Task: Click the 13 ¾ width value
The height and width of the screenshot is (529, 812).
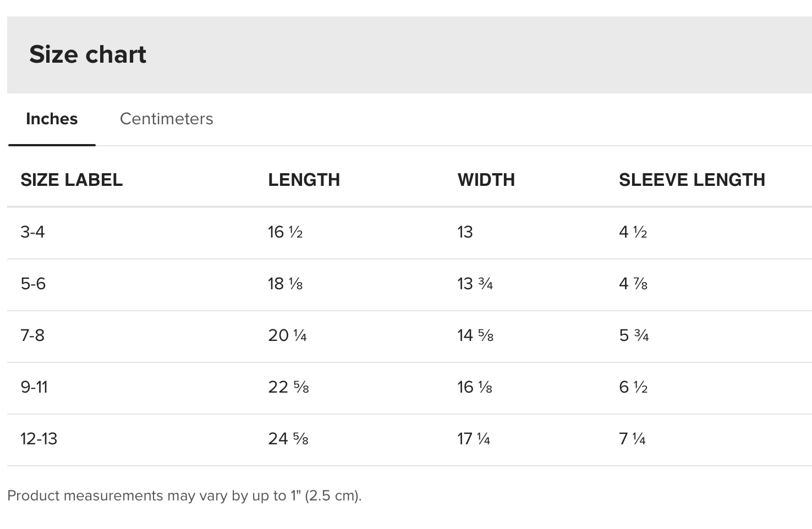Action: point(475,284)
